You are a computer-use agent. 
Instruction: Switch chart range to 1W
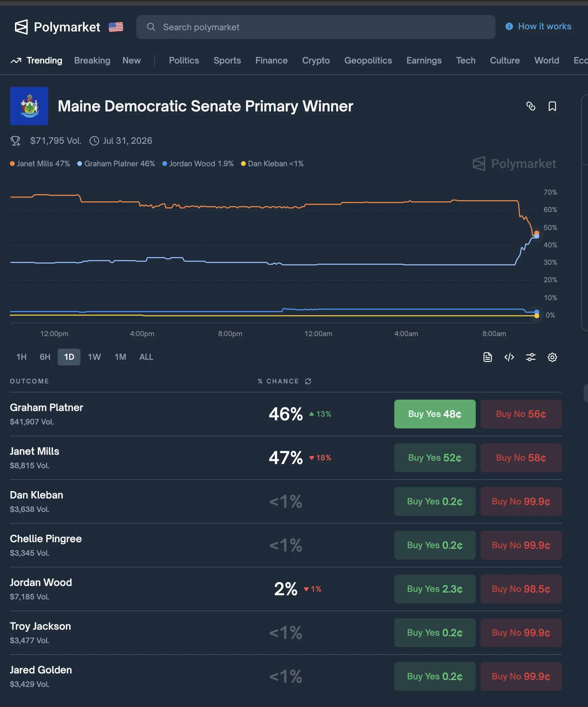tap(94, 357)
